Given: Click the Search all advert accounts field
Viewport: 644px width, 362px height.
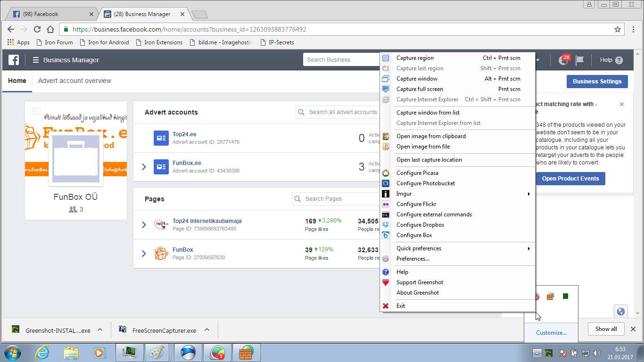Looking at the screenshot, I should click(339, 112).
